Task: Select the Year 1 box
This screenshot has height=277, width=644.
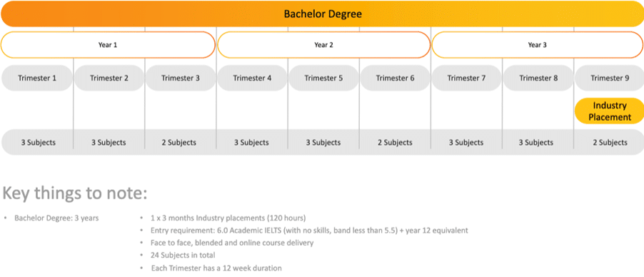Action: point(108,45)
